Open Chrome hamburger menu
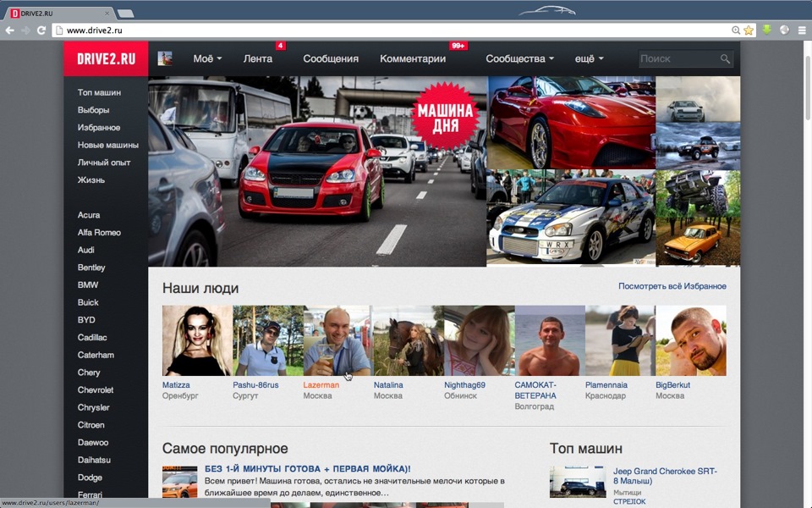Image resolution: width=812 pixels, height=508 pixels. [x=802, y=30]
